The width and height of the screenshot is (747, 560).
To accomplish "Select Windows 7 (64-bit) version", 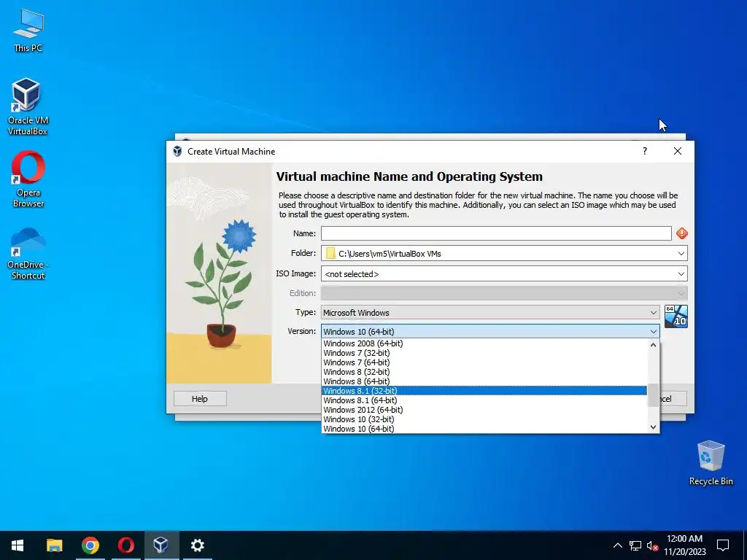I will tap(484, 362).
